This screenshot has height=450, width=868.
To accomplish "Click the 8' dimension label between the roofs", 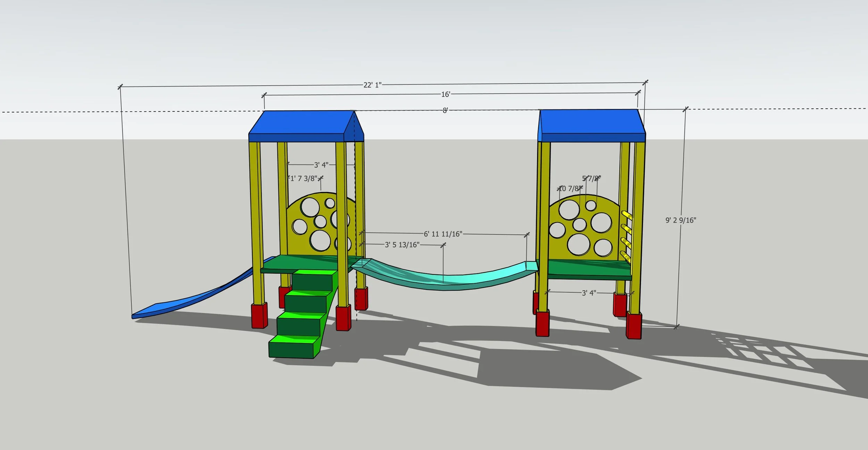I will tap(445, 110).
